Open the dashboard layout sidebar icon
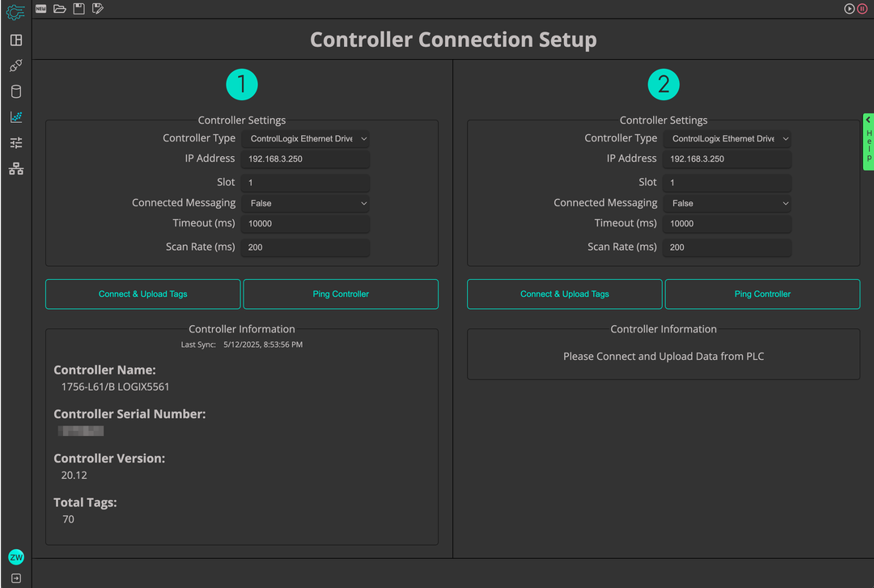This screenshot has height=588, width=874. [16, 40]
